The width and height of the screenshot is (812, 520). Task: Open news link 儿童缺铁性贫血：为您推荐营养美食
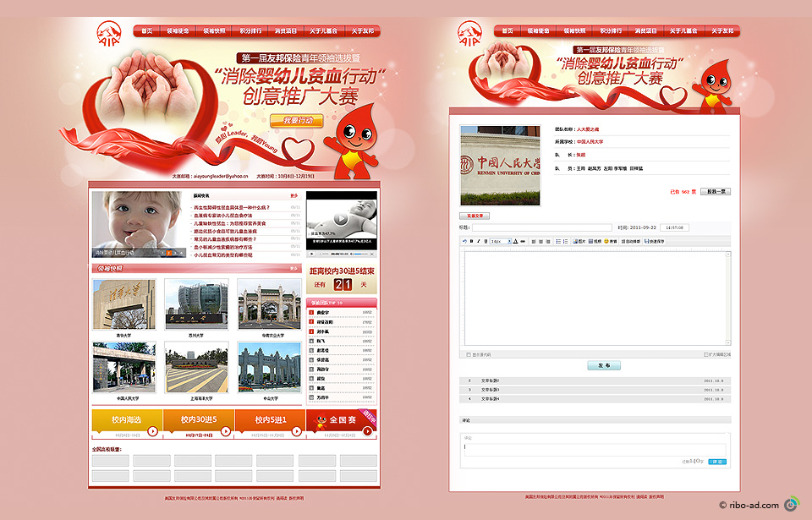click(230, 223)
